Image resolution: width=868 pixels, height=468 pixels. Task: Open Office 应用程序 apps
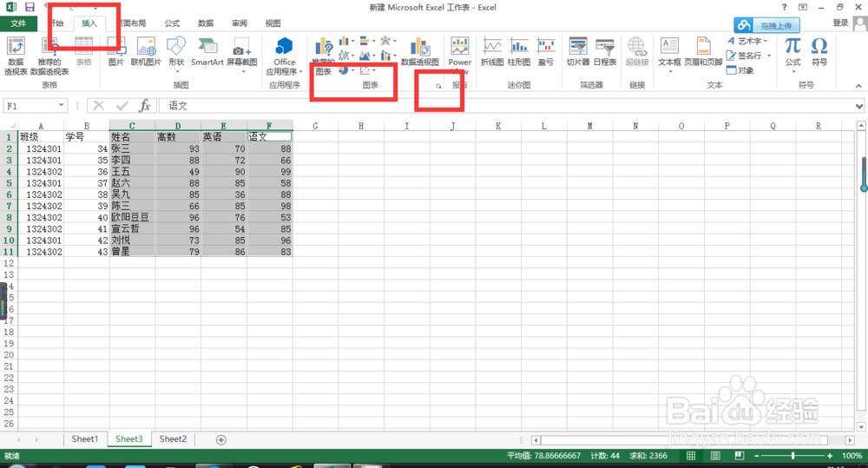pyautogui.click(x=285, y=56)
